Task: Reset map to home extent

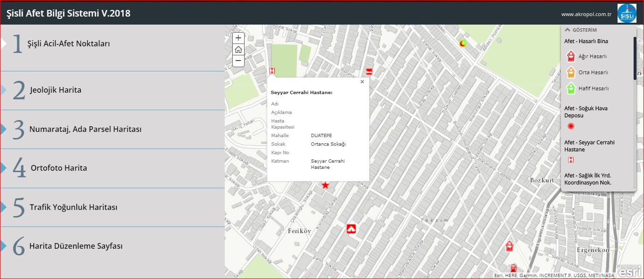Action: pos(238,49)
